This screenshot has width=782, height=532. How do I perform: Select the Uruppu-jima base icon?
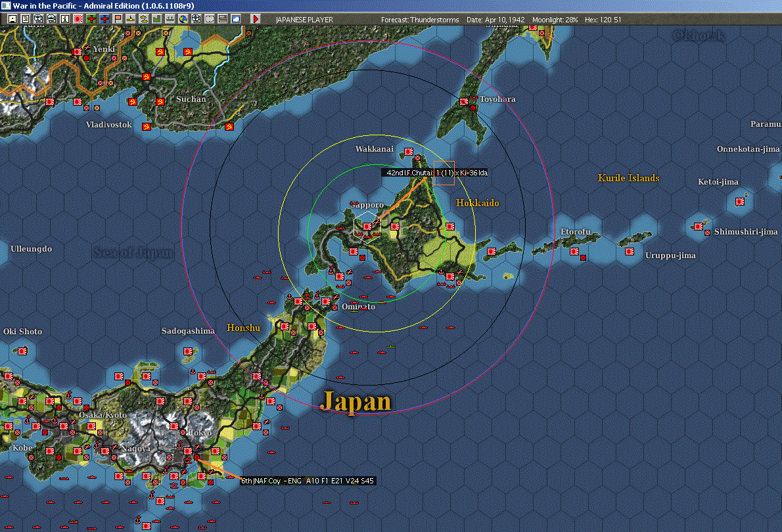(630, 252)
